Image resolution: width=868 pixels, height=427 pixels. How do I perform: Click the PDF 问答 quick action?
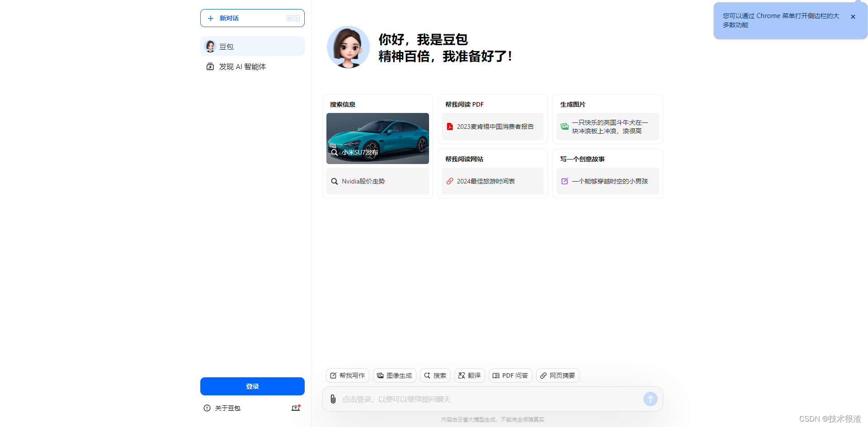(510, 375)
